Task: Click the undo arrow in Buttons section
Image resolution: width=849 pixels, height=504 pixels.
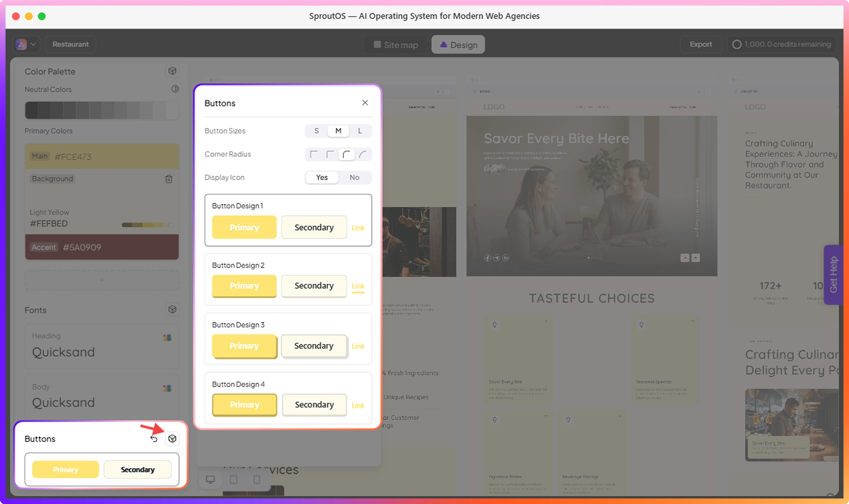Action: 154,439
